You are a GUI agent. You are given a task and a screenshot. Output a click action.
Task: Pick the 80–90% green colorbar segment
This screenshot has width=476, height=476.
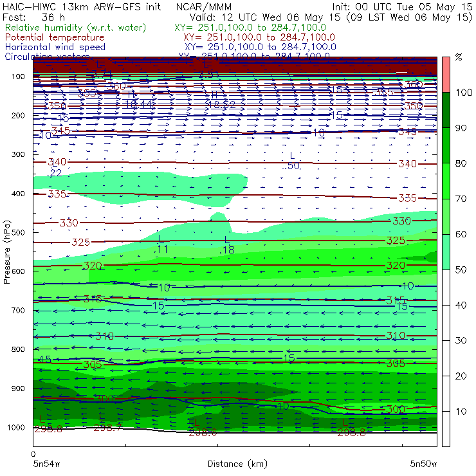coord(446,145)
